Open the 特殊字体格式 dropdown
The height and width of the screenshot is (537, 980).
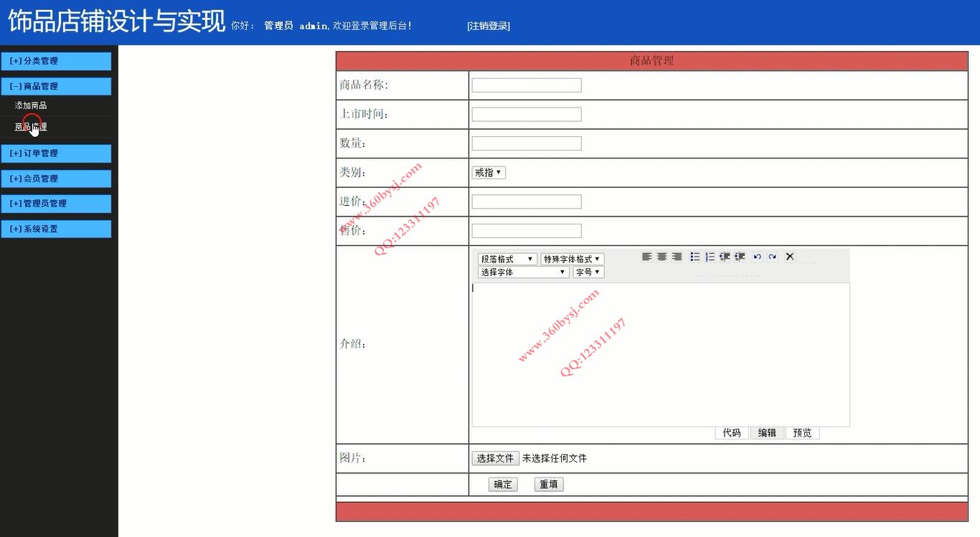(x=572, y=259)
